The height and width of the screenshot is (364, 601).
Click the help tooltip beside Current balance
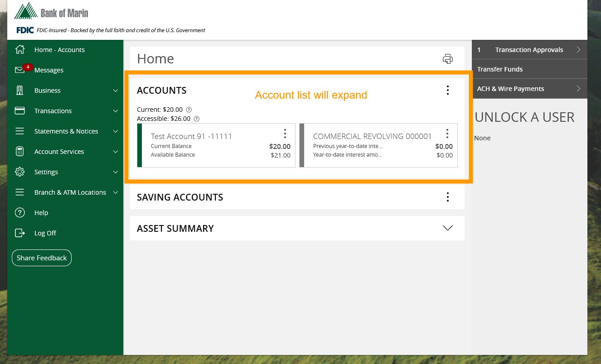click(x=189, y=109)
